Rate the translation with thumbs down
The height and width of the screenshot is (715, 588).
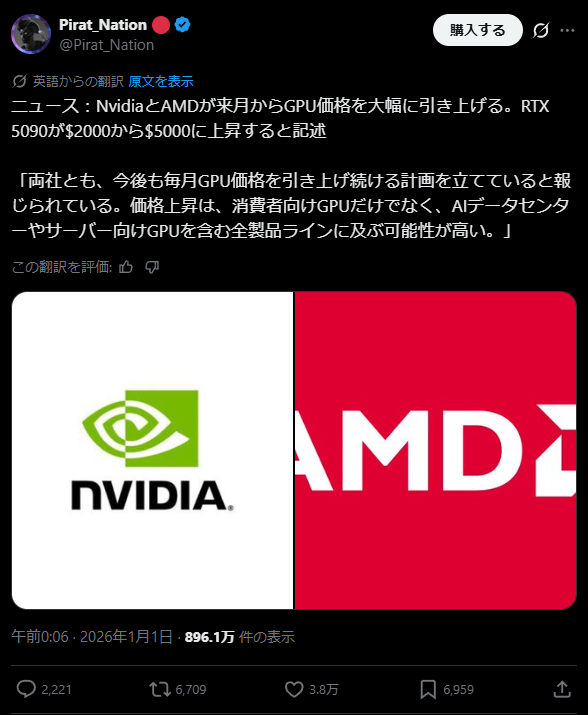point(152,267)
